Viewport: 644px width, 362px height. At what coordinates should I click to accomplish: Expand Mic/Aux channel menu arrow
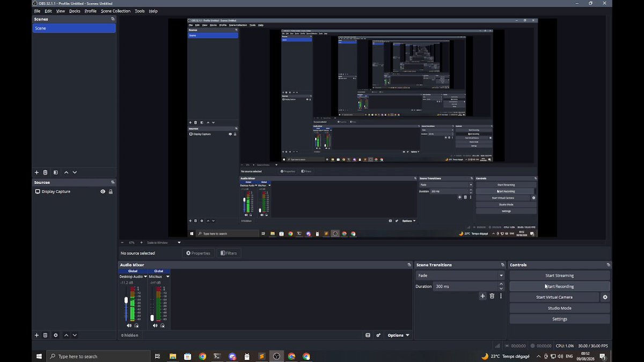click(x=167, y=277)
